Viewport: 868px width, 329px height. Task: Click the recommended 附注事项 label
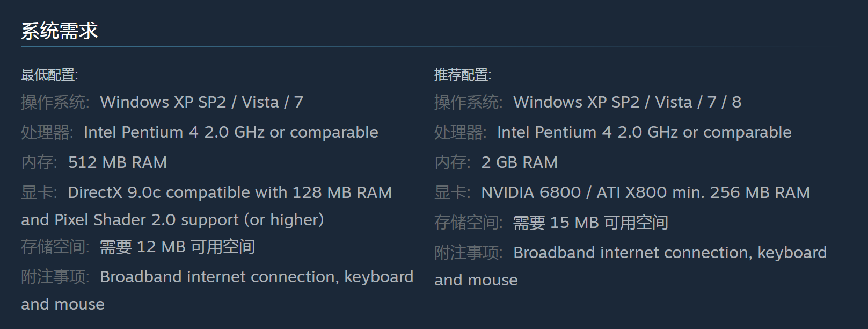[x=469, y=253]
